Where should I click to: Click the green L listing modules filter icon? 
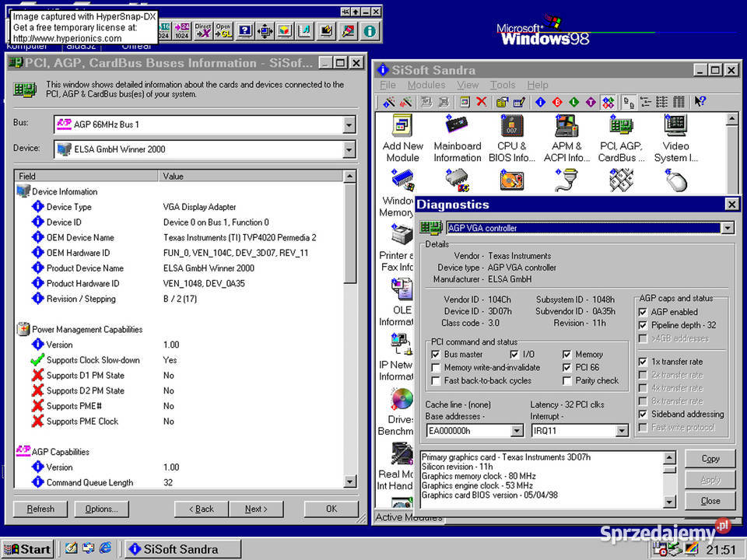click(574, 101)
